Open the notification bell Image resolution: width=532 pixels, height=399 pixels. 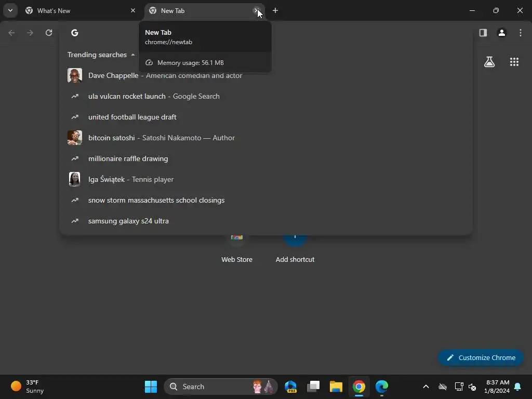click(518, 387)
